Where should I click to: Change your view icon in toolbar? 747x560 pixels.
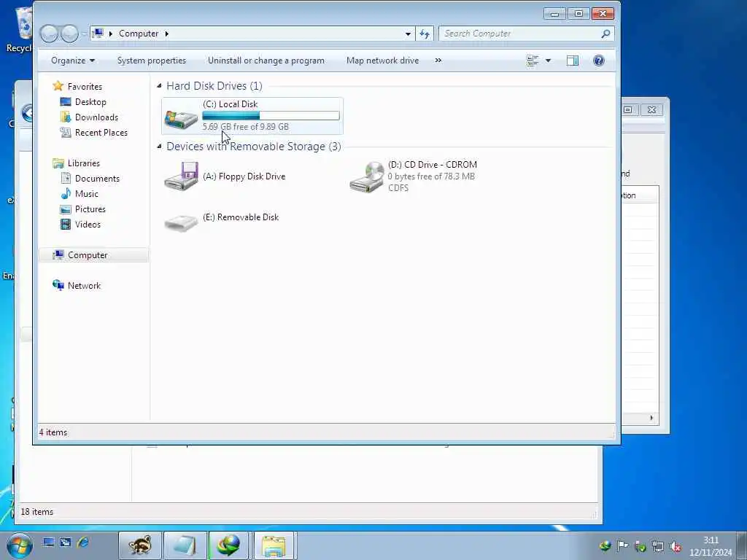532,61
